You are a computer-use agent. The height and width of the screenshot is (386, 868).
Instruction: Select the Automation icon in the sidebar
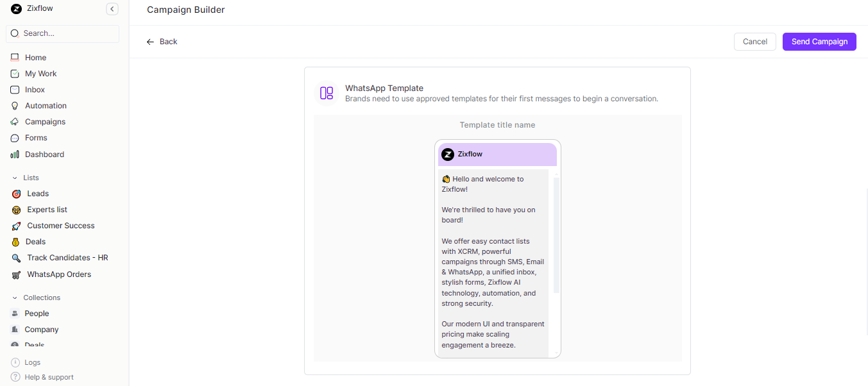(16, 105)
